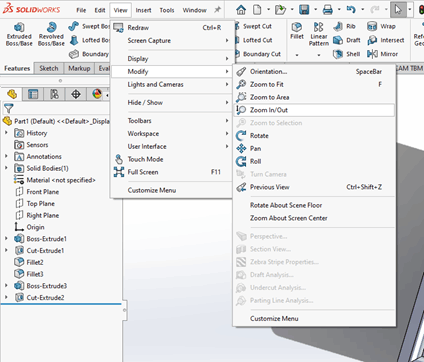Expand the Solid Bodies(1) node
Screen dimensions: 424x362
point(6,168)
